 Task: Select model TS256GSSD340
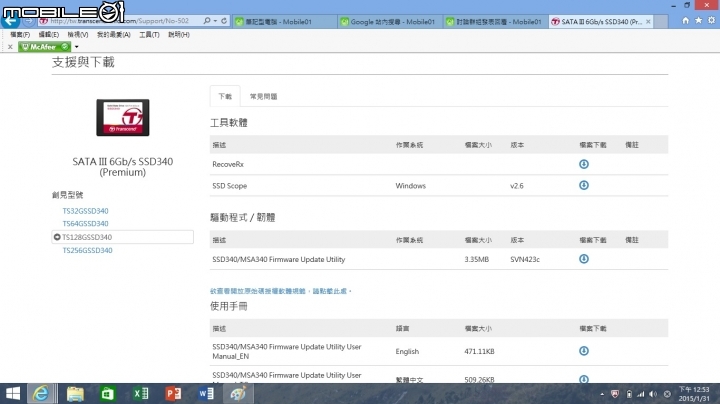pyautogui.click(x=87, y=250)
